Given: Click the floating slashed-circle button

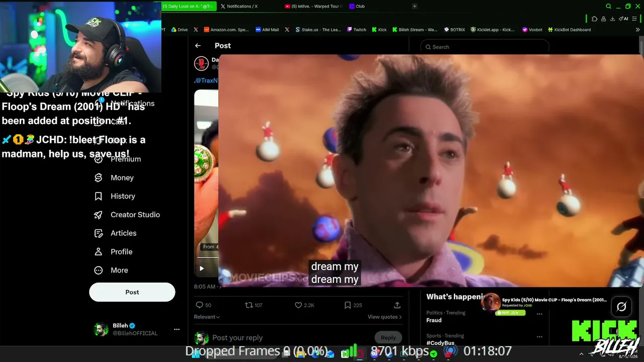Looking at the screenshot, I should (621, 307).
